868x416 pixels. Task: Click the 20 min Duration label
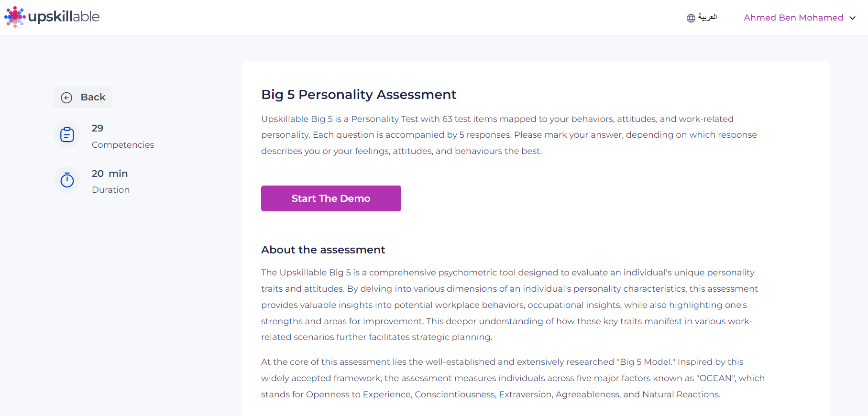click(x=110, y=181)
